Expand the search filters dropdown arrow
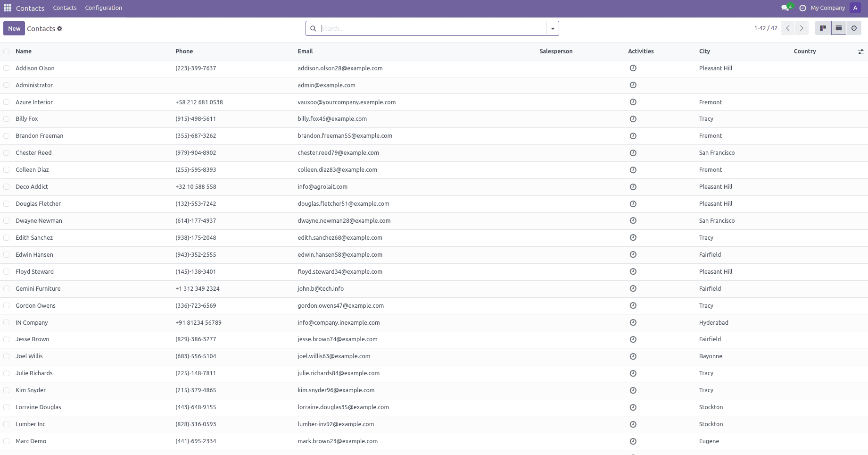This screenshot has width=868, height=455. coord(552,28)
